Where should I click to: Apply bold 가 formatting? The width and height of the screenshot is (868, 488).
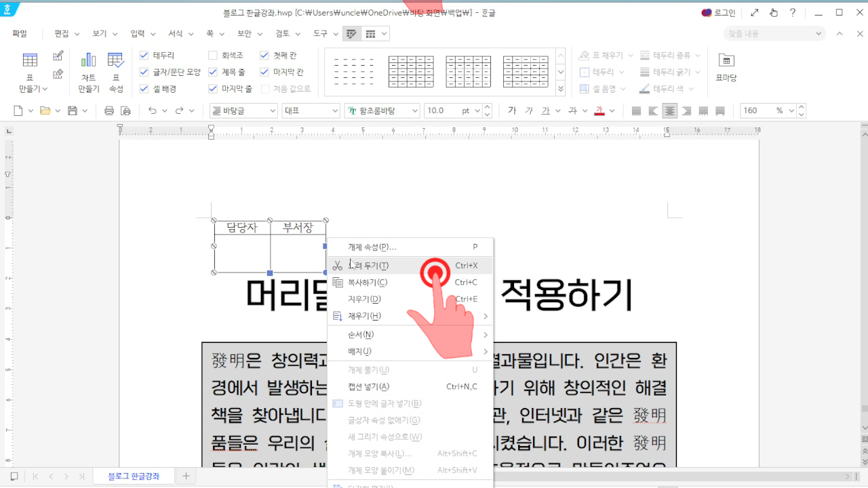(512, 110)
